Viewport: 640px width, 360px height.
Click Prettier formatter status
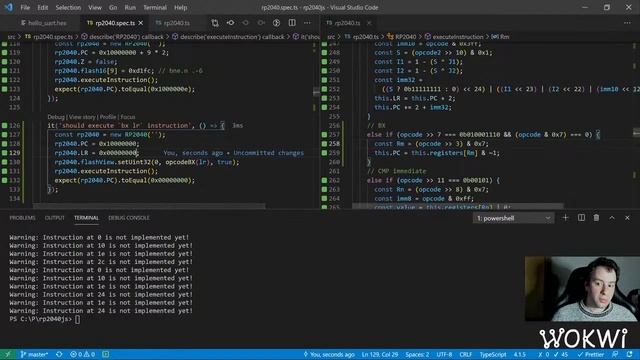pyautogui.click(x=590, y=354)
